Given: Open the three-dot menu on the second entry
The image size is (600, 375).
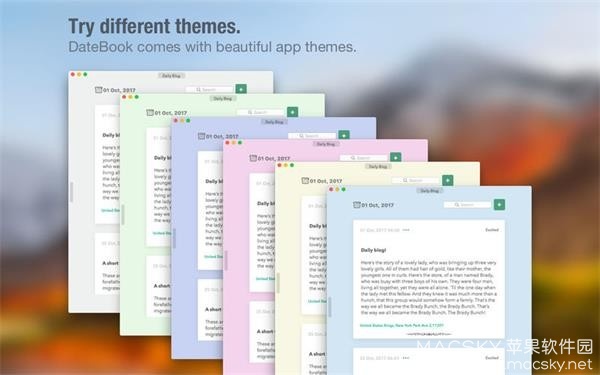Looking at the screenshot, I should [x=406, y=358].
